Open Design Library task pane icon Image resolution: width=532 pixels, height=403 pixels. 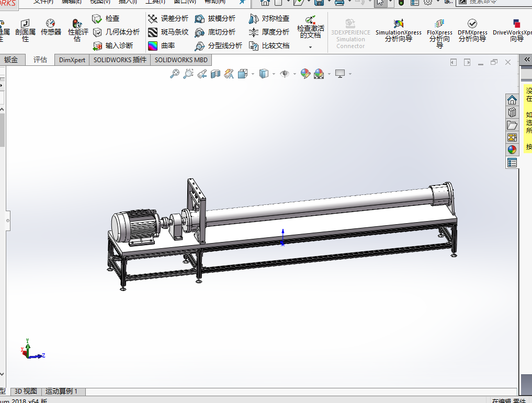(x=512, y=112)
